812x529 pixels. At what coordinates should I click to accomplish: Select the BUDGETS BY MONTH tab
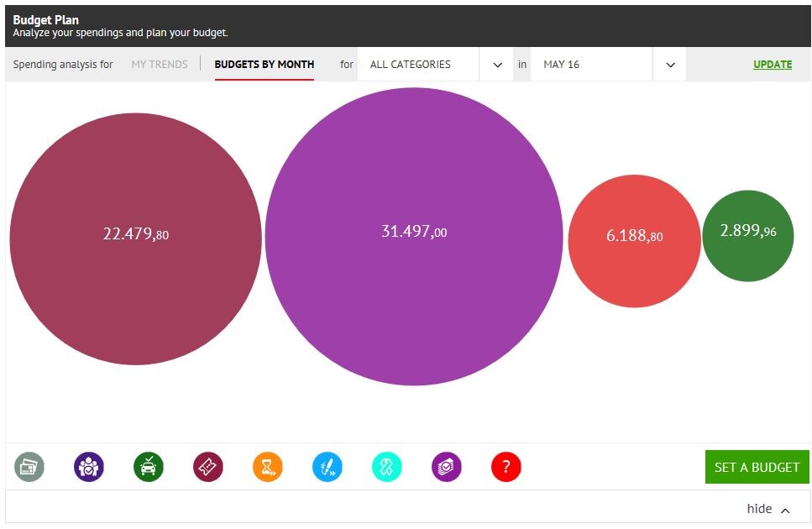pyautogui.click(x=265, y=64)
